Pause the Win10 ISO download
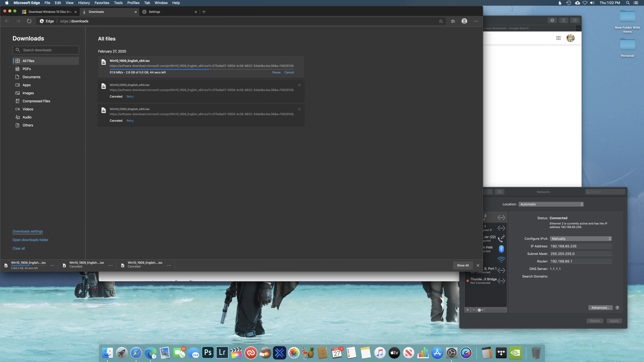Image resolution: width=644 pixels, height=362 pixels. [x=276, y=72]
